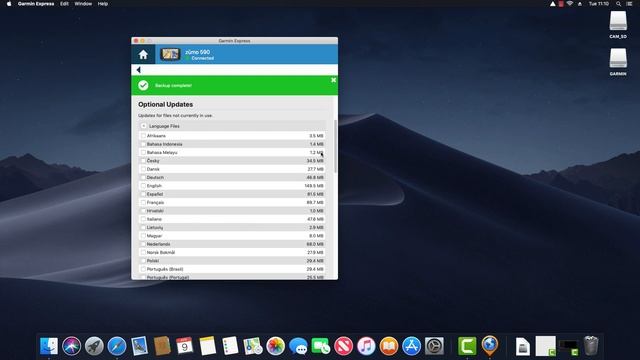Open News from the Dock
The height and width of the screenshot is (360, 640).
coord(343,346)
